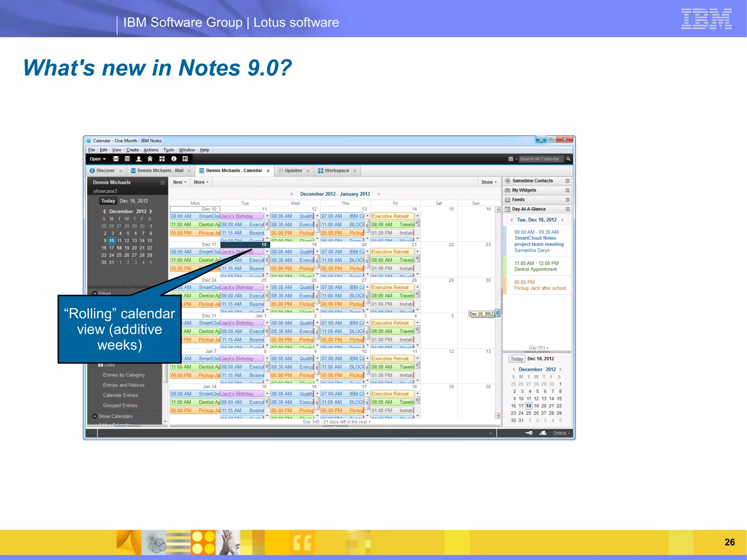
Task: Expand the Sametime Contacts panel
Action: click(x=533, y=181)
